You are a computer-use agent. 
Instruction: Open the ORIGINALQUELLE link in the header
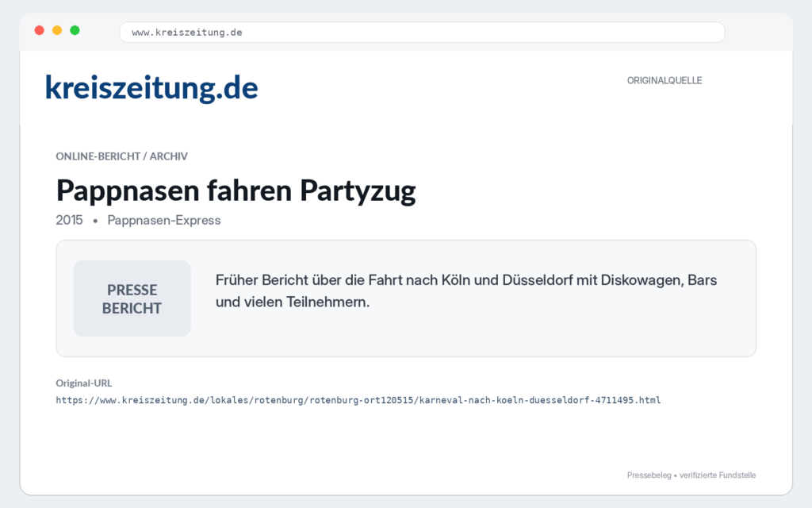pyautogui.click(x=665, y=80)
